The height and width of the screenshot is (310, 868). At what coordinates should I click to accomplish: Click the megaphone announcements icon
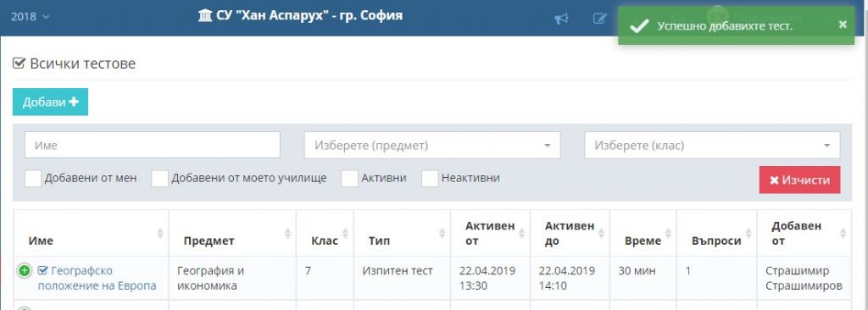click(561, 19)
